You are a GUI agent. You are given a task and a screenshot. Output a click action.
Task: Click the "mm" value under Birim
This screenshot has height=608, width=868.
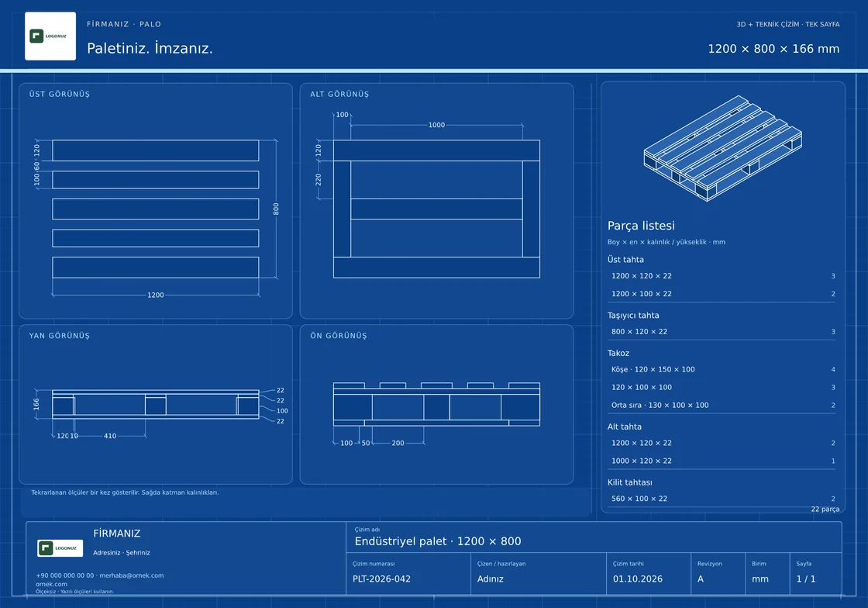pos(760,579)
